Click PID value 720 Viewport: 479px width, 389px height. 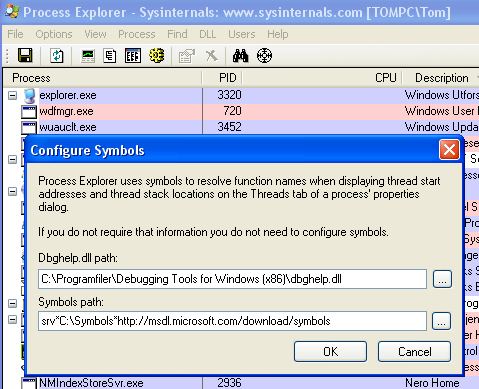(232, 111)
